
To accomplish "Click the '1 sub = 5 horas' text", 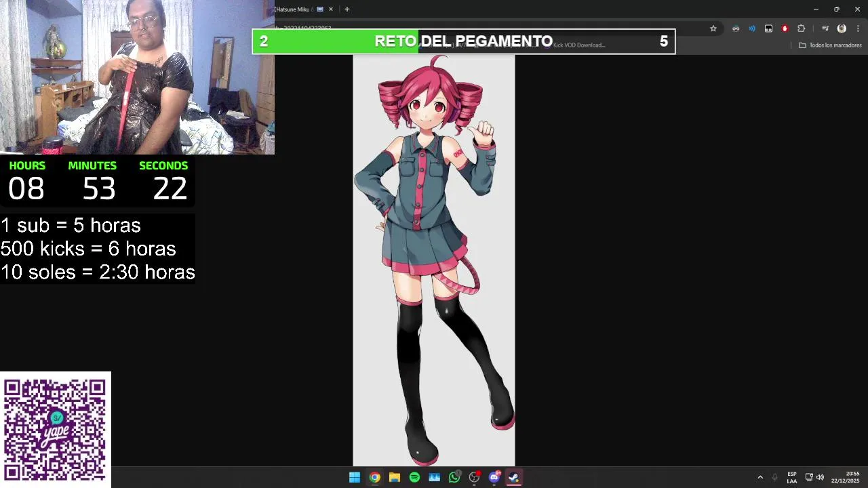I will pos(71,226).
